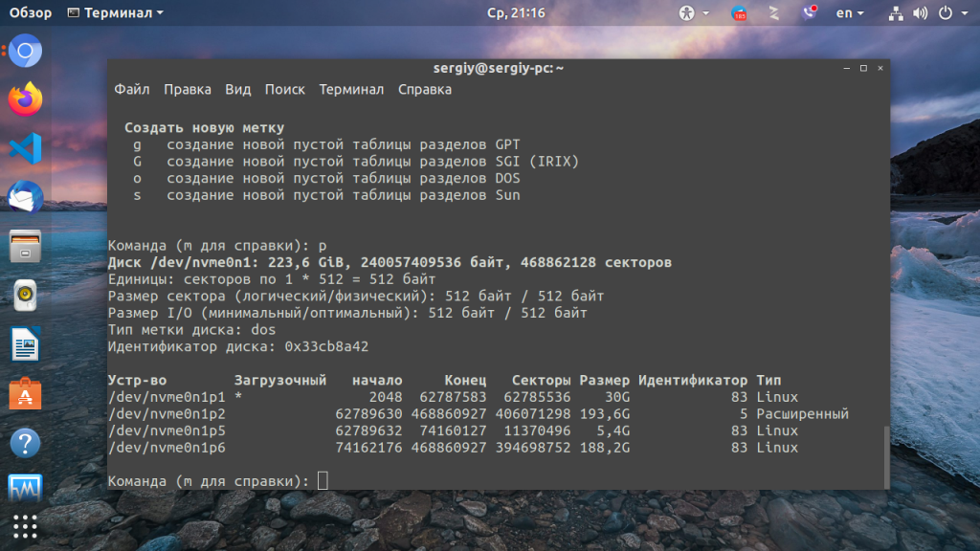Viewport: 980px width, 551px height.
Task: Open the Files manager icon
Action: pos(26,246)
